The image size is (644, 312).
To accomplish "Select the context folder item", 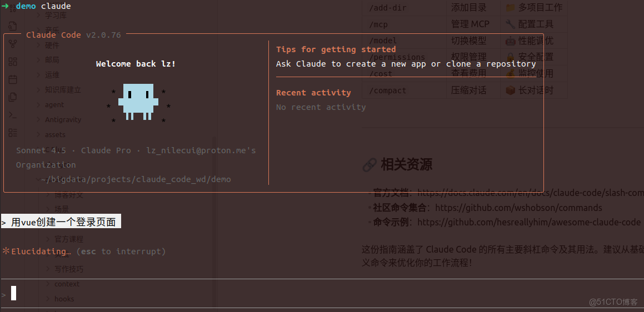I will 67,284.
